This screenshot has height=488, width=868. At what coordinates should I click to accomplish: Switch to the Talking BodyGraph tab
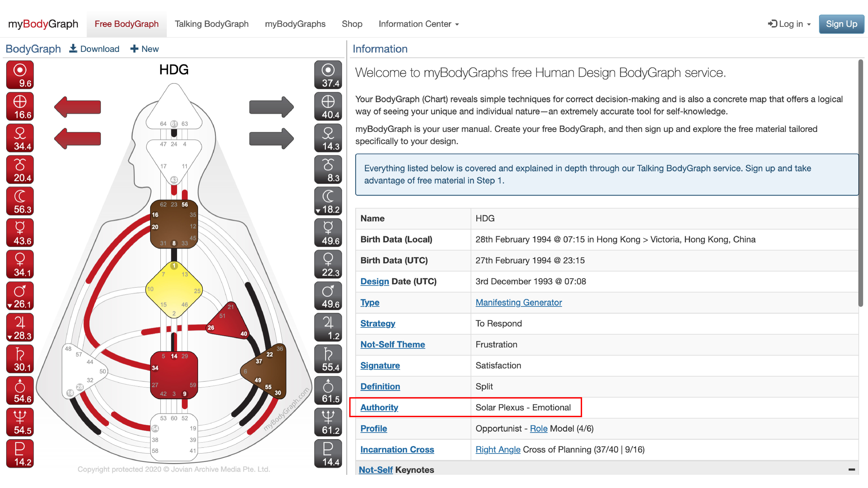point(211,24)
